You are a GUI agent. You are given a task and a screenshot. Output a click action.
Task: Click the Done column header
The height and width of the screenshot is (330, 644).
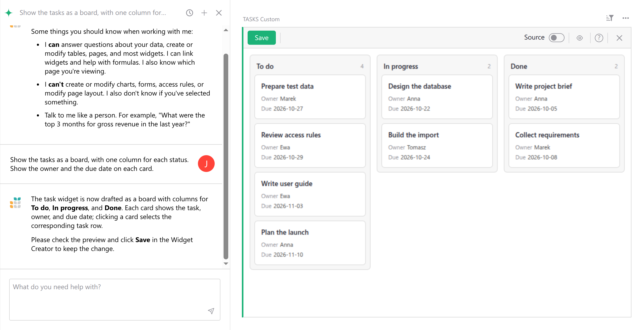(x=519, y=66)
